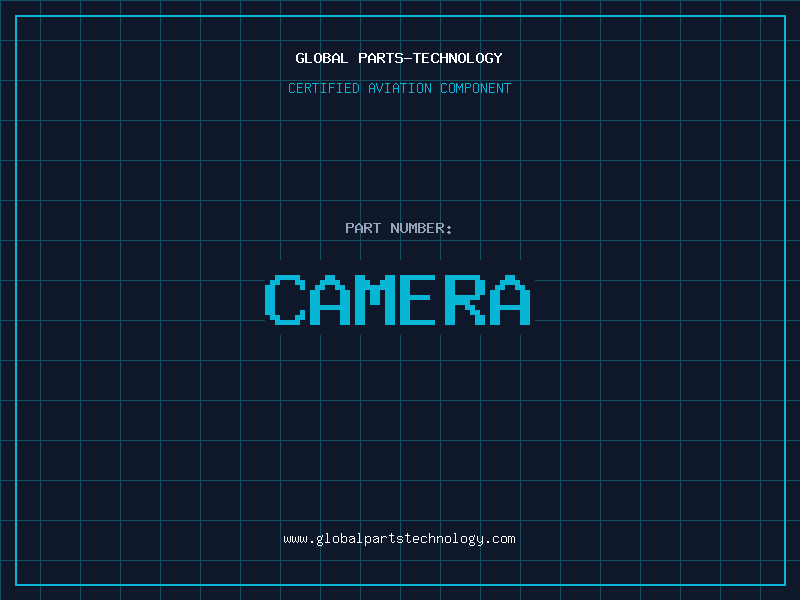Open the www.globalpartstechnology.com link
The height and width of the screenshot is (600, 800).
click(399, 539)
